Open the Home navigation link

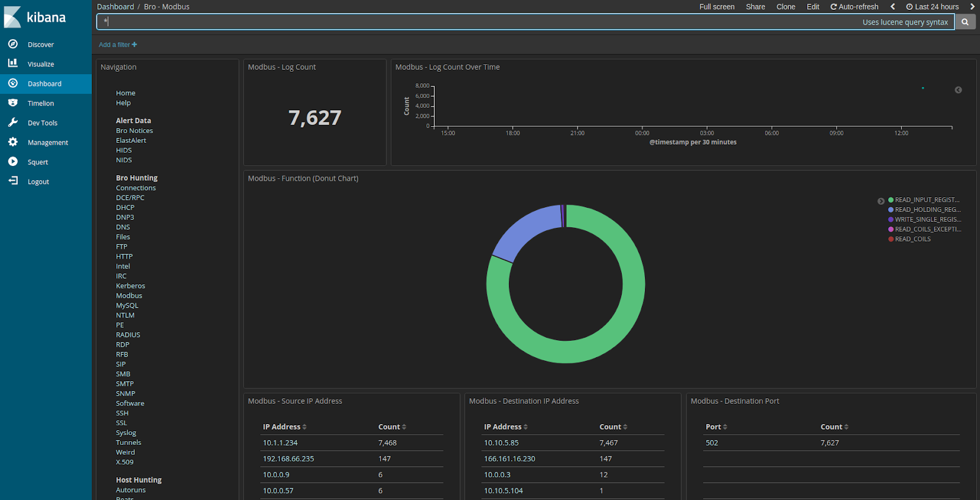point(126,93)
